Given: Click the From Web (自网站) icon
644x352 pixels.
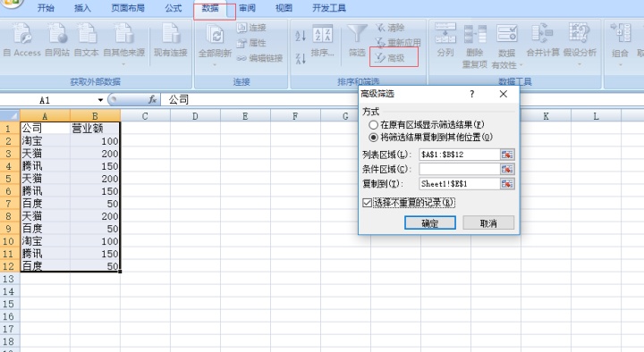Looking at the screenshot, I should click(x=57, y=40).
